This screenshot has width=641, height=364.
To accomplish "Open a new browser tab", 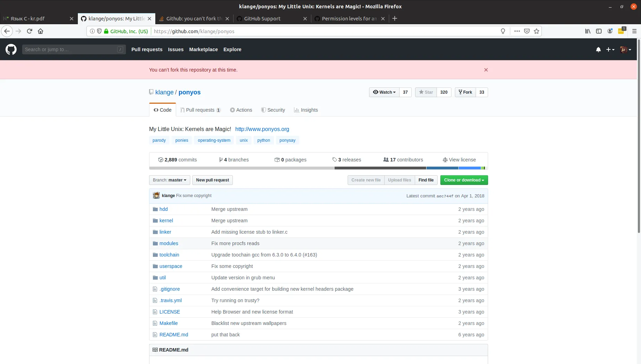I will pos(395,18).
